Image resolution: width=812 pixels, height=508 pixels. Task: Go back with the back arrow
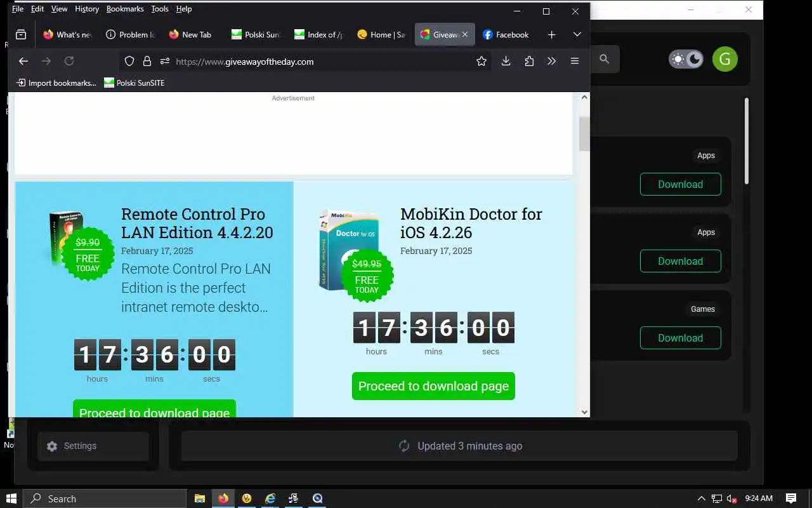tap(23, 61)
